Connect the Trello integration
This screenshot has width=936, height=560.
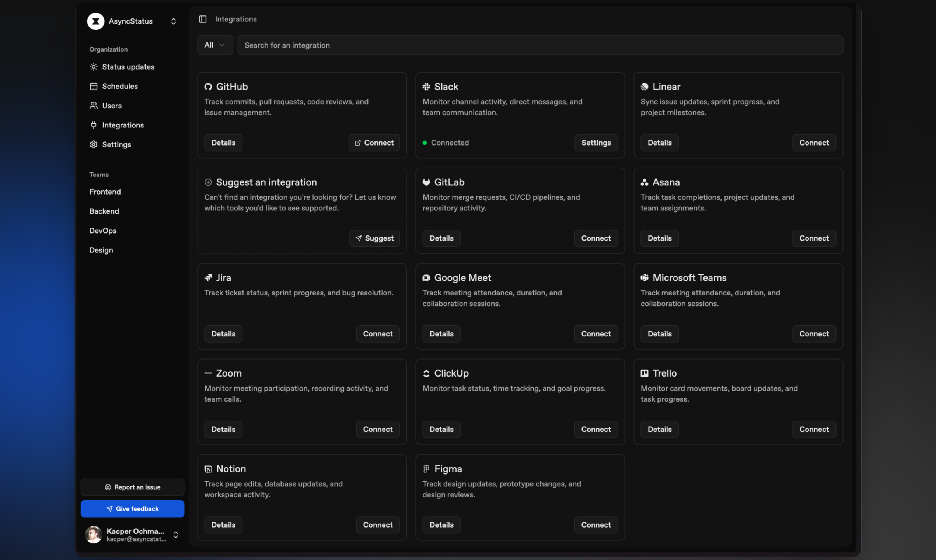click(814, 429)
